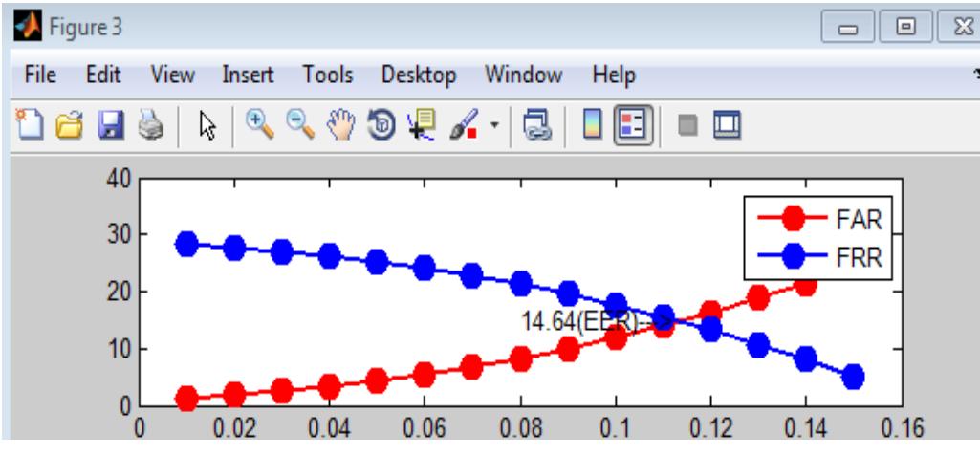Open the File menu
Image resolution: width=980 pixels, height=456 pixels.
pos(40,76)
